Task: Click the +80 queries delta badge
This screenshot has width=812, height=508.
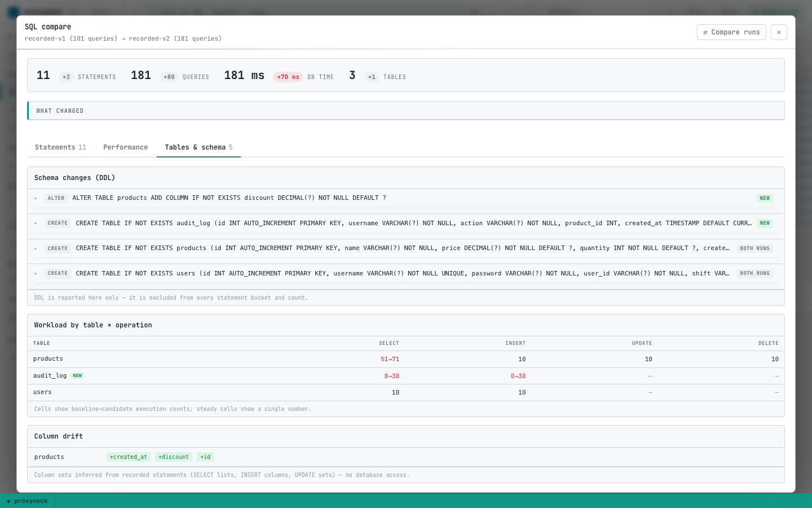Action: click(x=169, y=77)
